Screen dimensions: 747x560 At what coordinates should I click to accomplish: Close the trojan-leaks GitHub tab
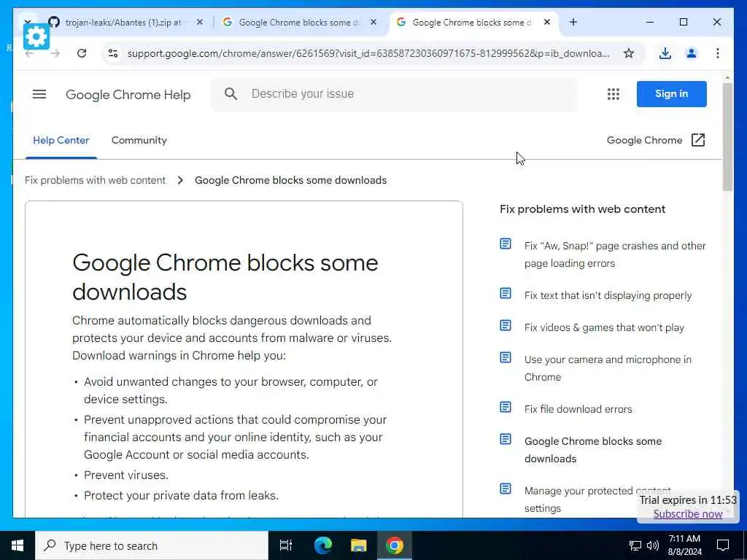(200, 22)
